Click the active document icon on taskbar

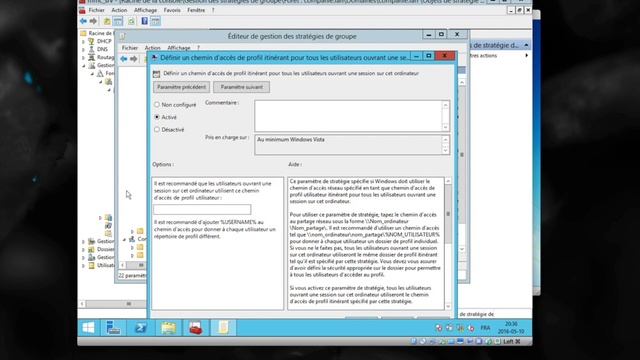[x=223, y=327]
